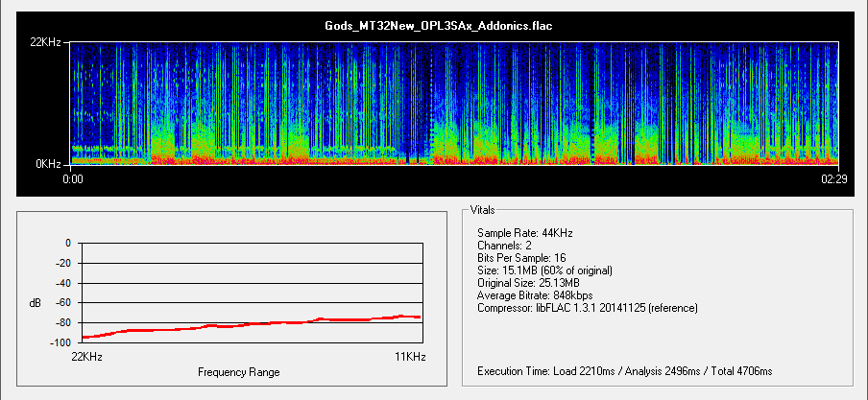Click the Execution Time status text

(x=624, y=370)
